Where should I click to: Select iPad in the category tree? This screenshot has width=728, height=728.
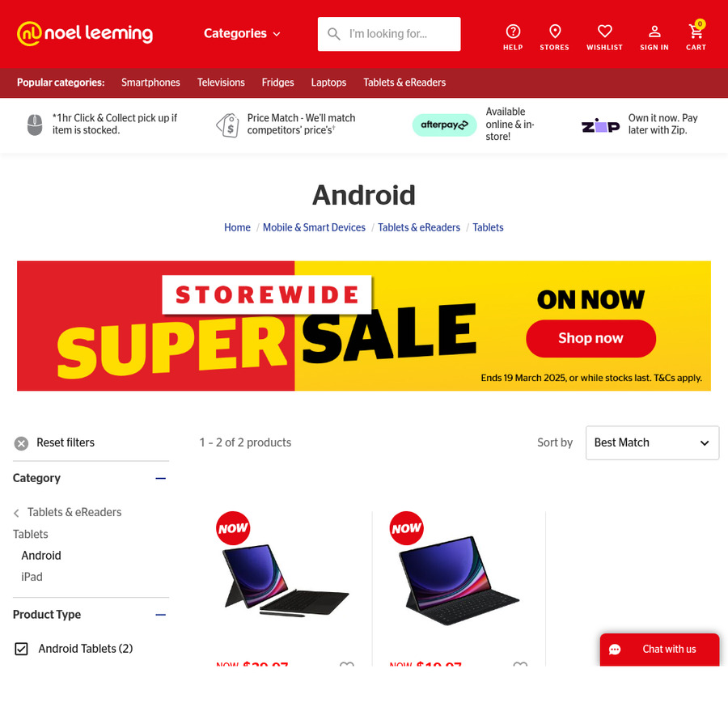[x=32, y=577]
